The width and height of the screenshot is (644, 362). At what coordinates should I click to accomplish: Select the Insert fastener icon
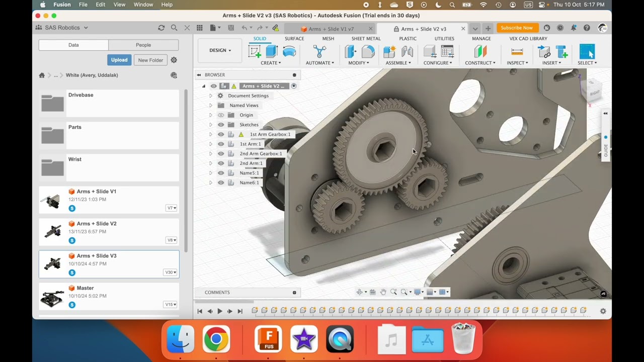[561, 51]
